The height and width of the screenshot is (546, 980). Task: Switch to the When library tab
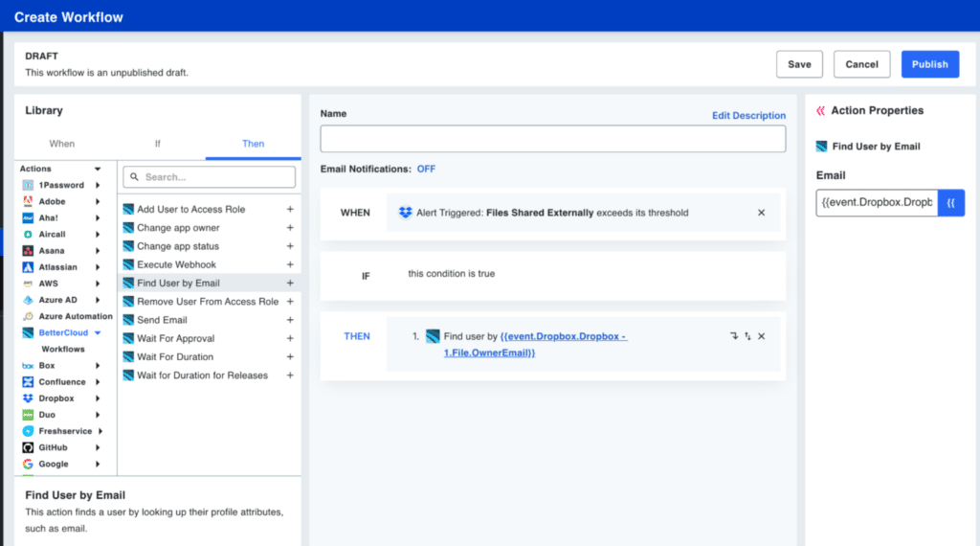pyautogui.click(x=62, y=144)
